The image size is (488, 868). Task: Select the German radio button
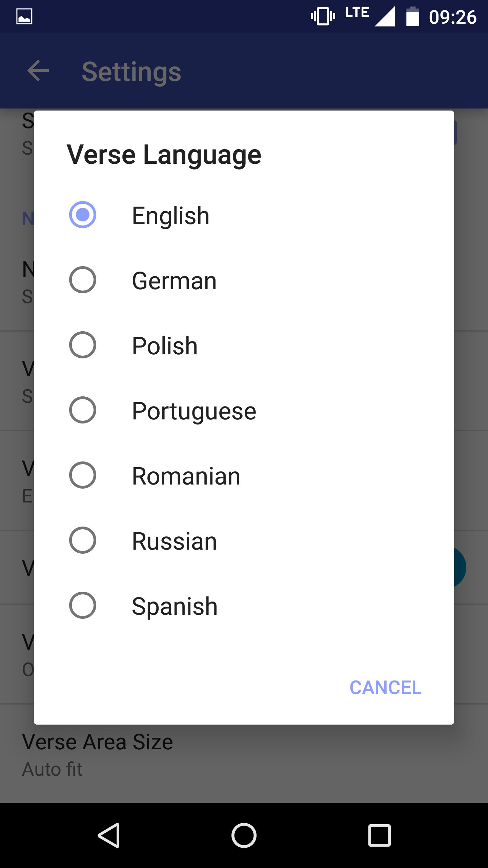[83, 280]
